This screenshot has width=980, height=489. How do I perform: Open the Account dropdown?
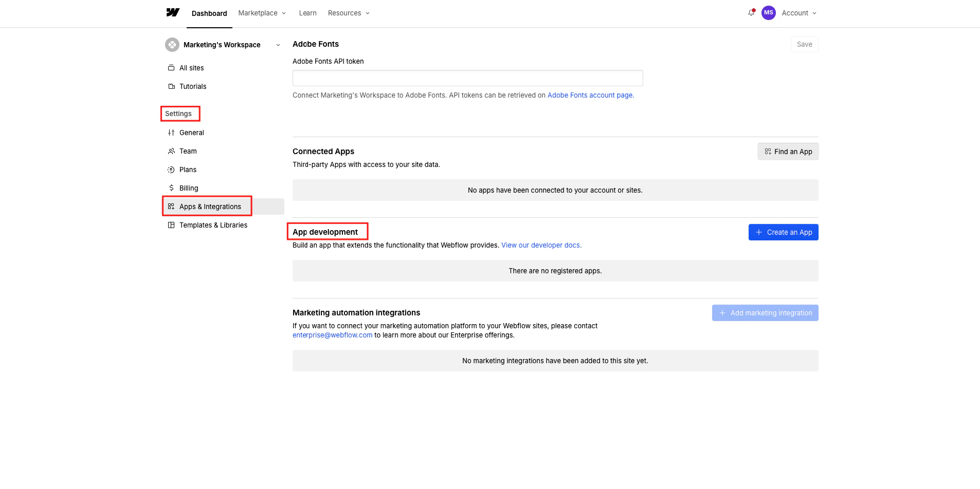tap(799, 13)
